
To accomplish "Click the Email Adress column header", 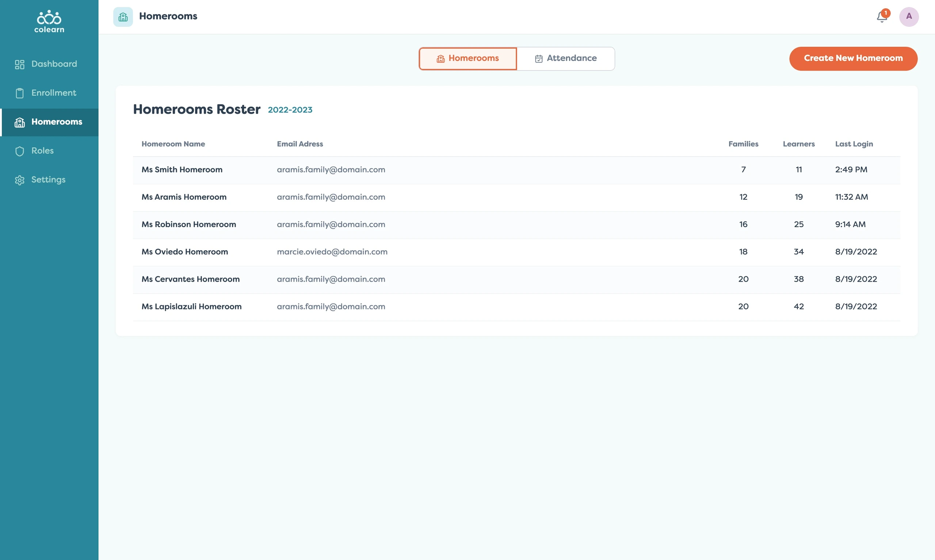I will point(300,144).
